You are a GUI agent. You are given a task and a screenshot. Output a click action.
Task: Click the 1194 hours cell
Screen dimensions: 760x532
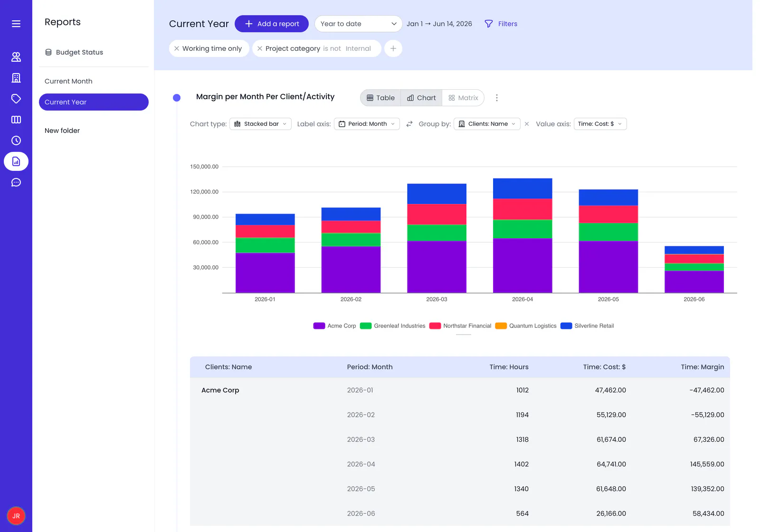click(x=522, y=415)
